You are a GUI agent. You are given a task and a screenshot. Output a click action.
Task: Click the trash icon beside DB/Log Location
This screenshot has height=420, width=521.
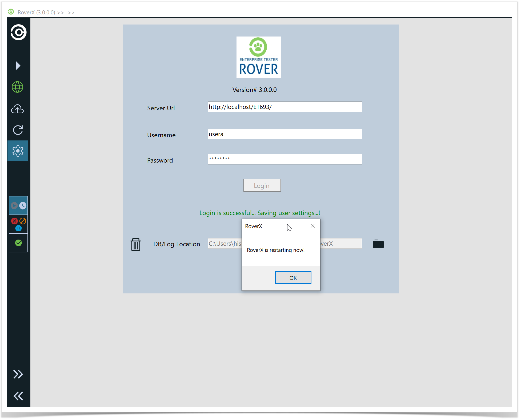(x=136, y=244)
